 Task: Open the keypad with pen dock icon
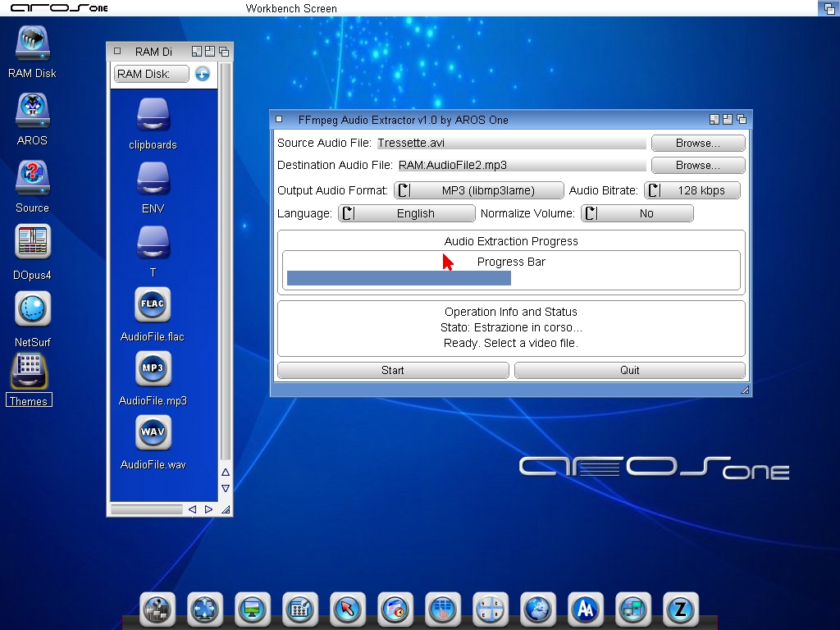[x=300, y=609]
